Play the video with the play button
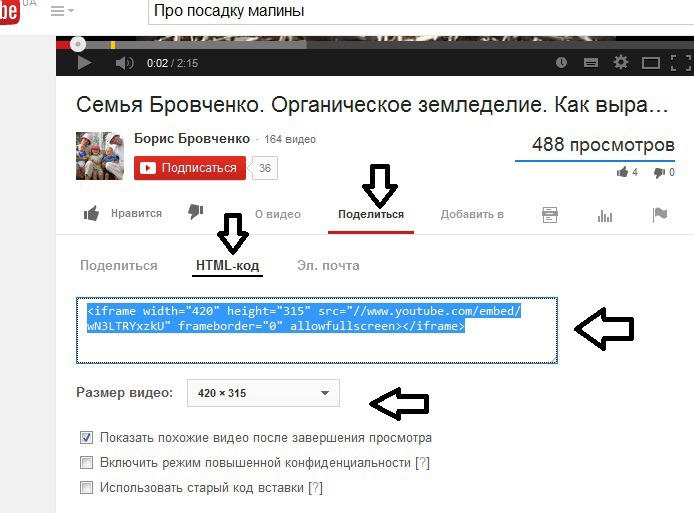The image size is (694, 513). click(84, 63)
